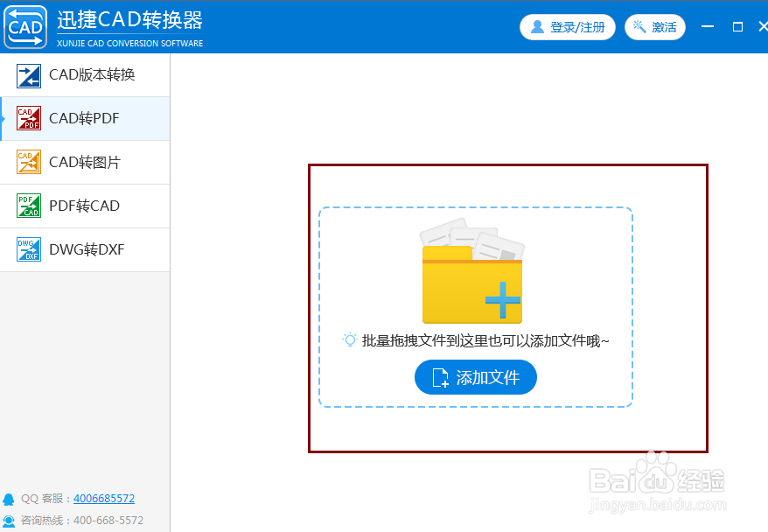Click the blue DWG转DXF icon
The height and width of the screenshot is (532, 768).
(x=28, y=249)
